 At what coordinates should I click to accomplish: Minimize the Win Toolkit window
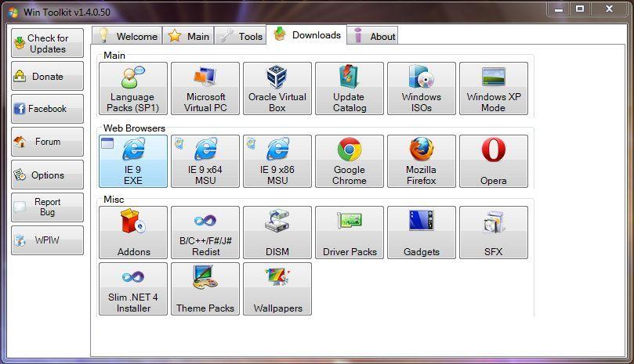[559, 9]
